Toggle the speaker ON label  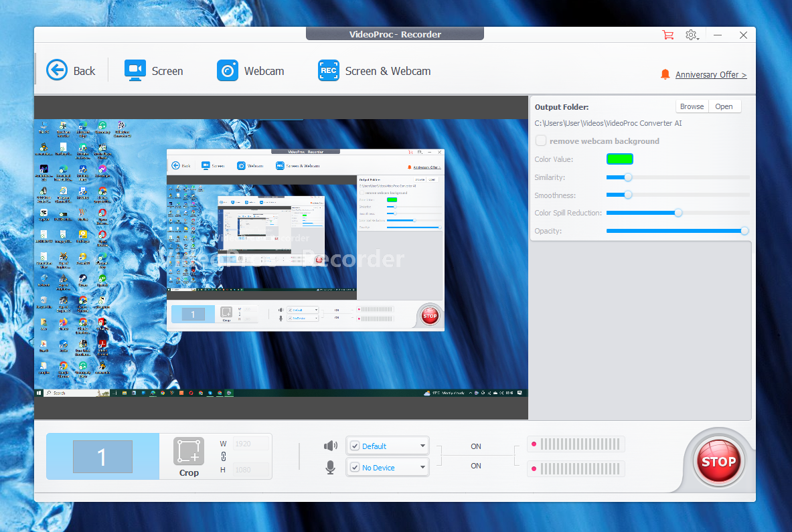(476, 446)
